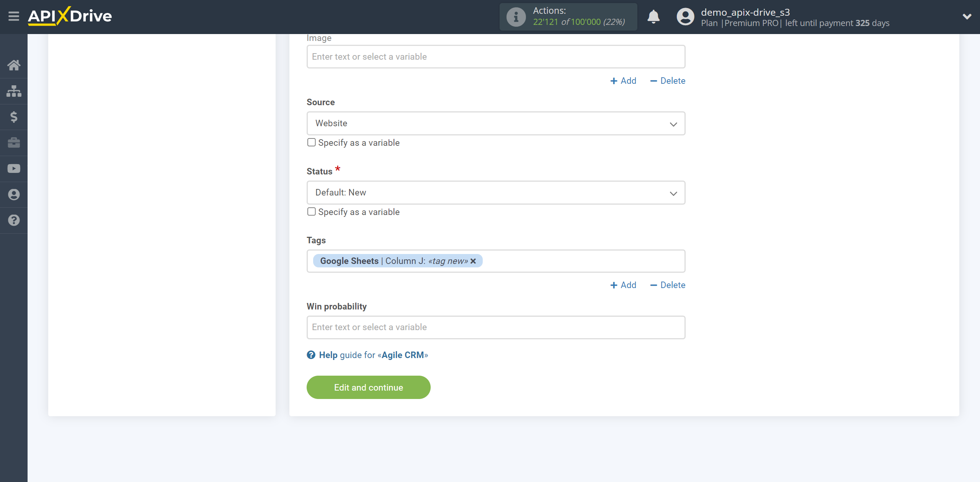The width and height of the screenshot is (980, 482).
Task: Open the sidebar navigation menu
Action: 13,16
